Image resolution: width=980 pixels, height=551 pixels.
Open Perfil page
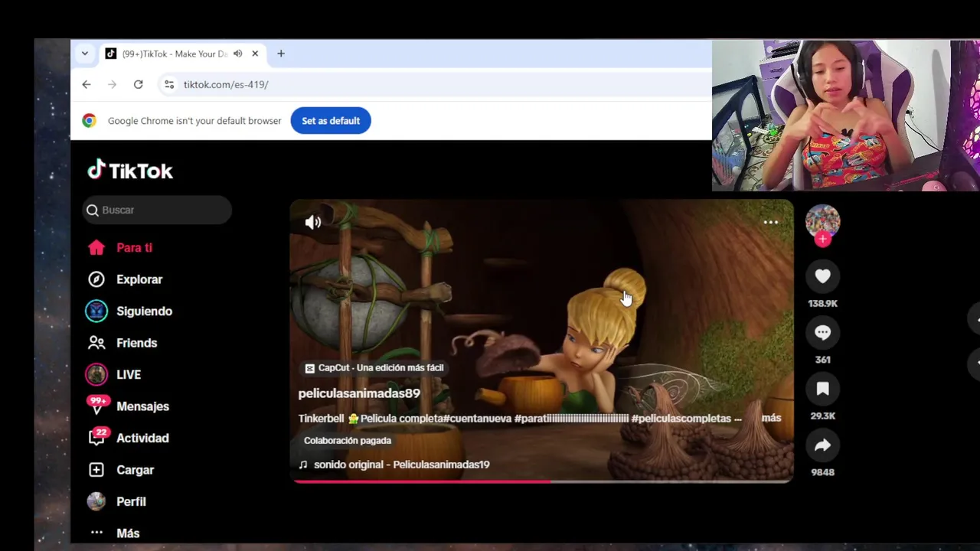[x=131, y=502]
